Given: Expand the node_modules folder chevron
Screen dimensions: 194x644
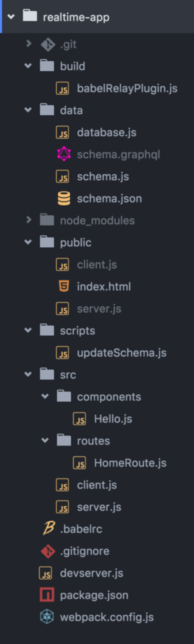Looking at the screenshot, I should pos(29,220).
